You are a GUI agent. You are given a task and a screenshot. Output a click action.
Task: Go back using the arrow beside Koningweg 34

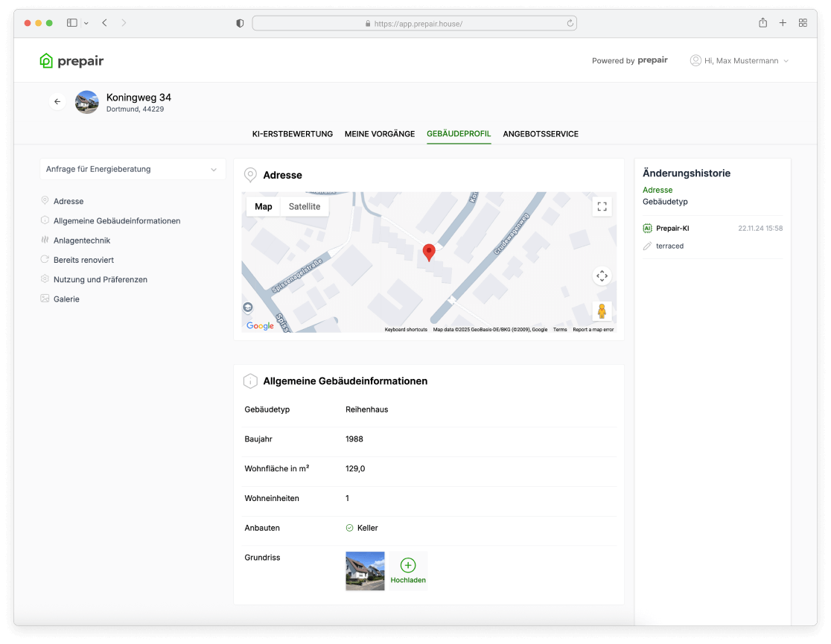pyautogui.click(x=57, y=101)
